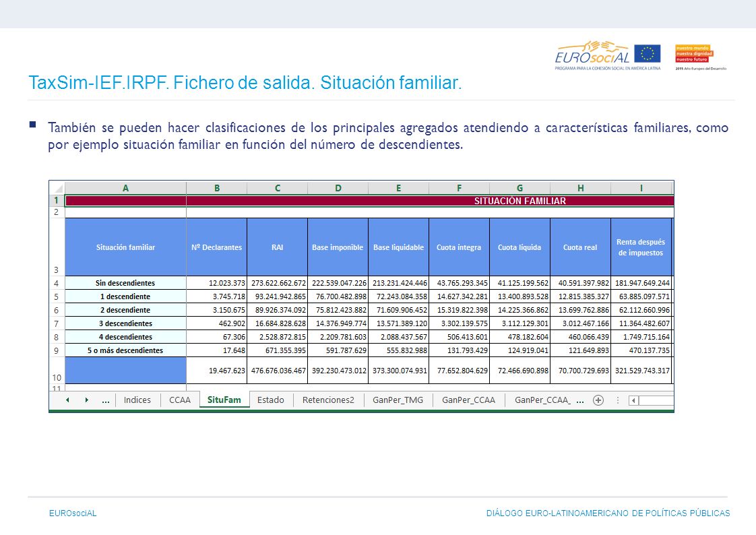
Task: Select row 1 header
Action: (57, 201)
